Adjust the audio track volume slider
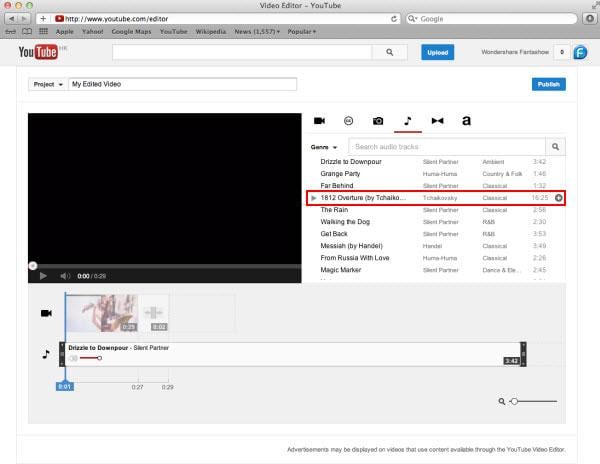The height and width of the screenshot is (464, 600). click(91, 358)
